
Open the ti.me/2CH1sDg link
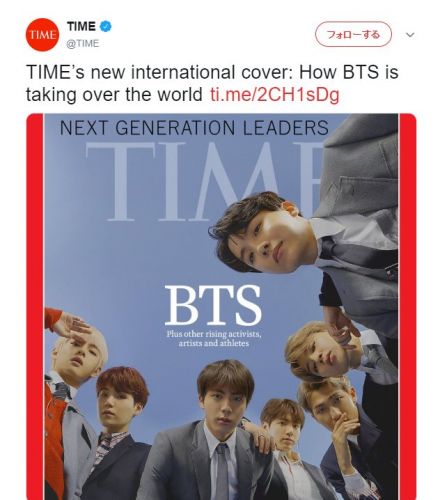click(275, 94)
